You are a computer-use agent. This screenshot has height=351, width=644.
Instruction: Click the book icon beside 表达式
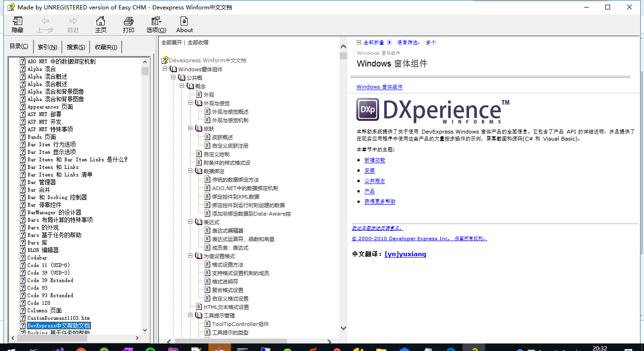pos(199,222)
